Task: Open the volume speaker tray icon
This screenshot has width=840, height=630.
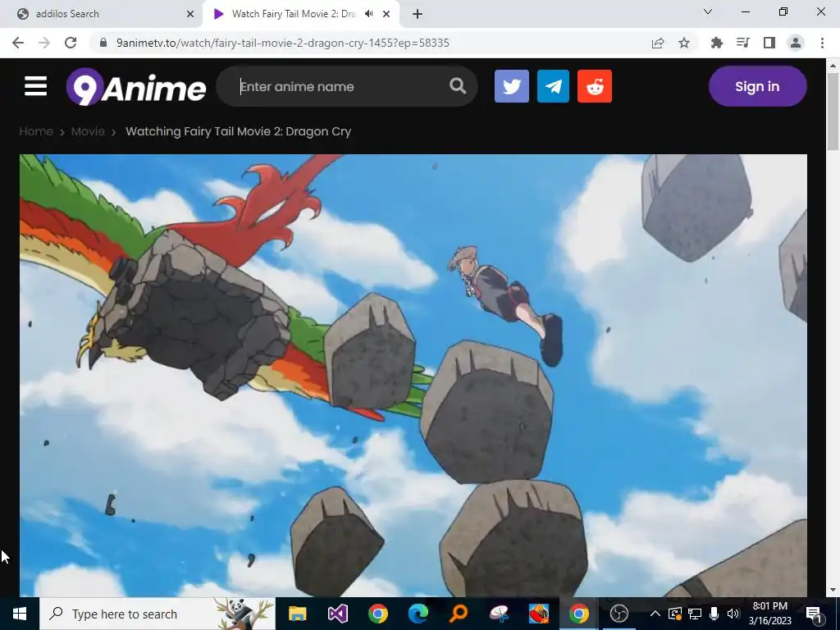Action: click(x=733, y=614)
